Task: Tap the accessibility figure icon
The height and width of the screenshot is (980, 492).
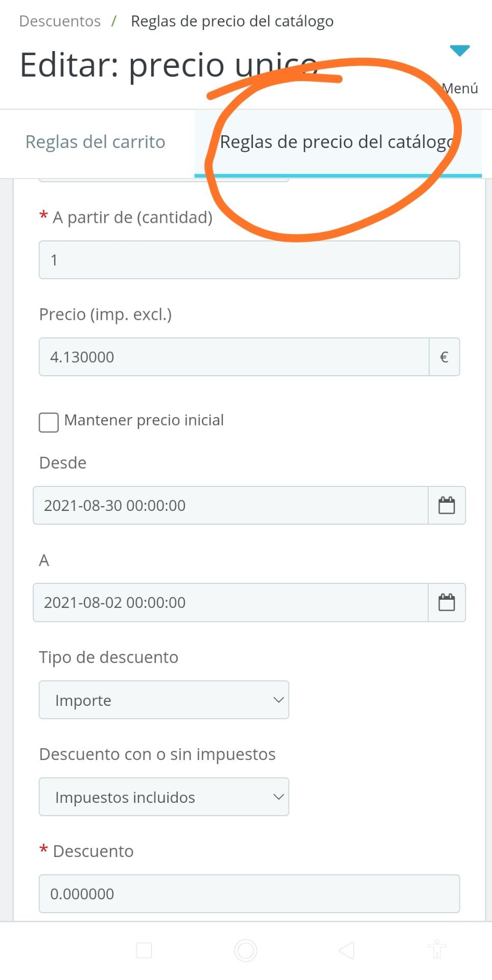Action: 437,950
